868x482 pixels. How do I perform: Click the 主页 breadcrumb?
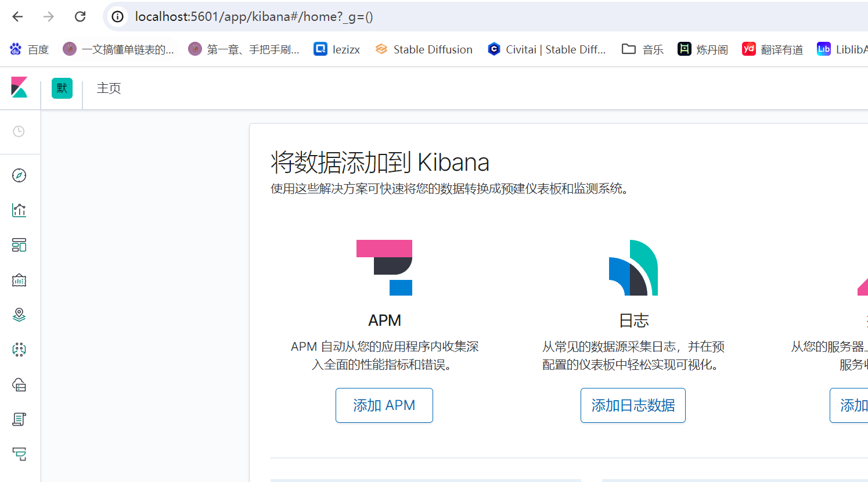point(109,88)
